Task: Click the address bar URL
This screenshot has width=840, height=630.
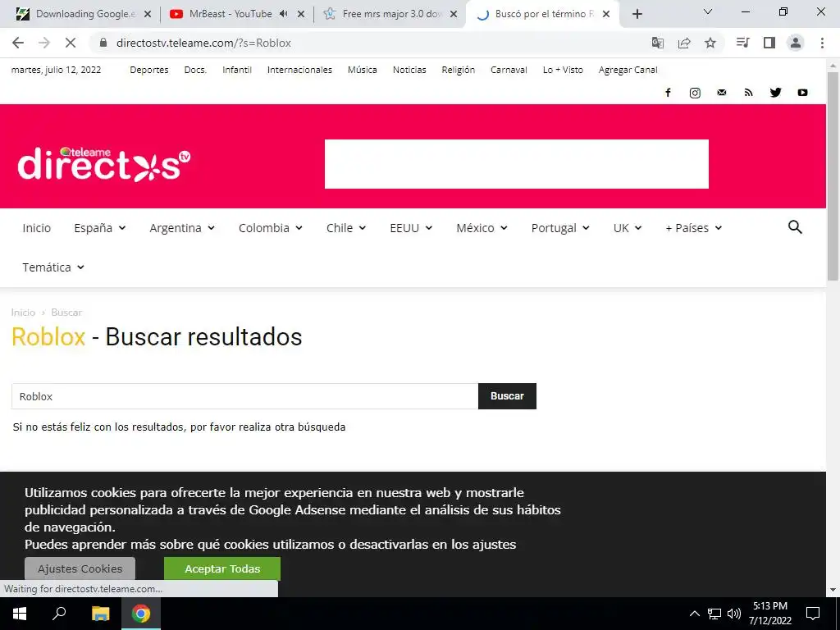Action: 203,43
